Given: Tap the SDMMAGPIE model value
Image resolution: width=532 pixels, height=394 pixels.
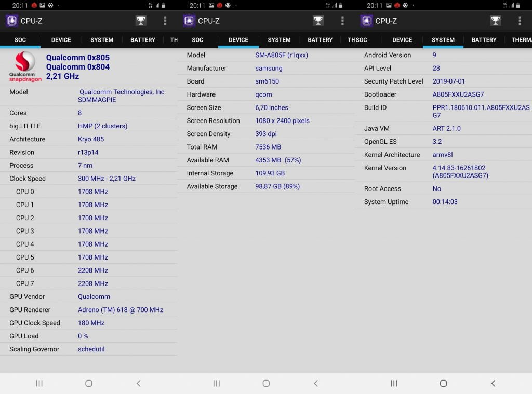Looking at the screenshot, I should point(97,100).
